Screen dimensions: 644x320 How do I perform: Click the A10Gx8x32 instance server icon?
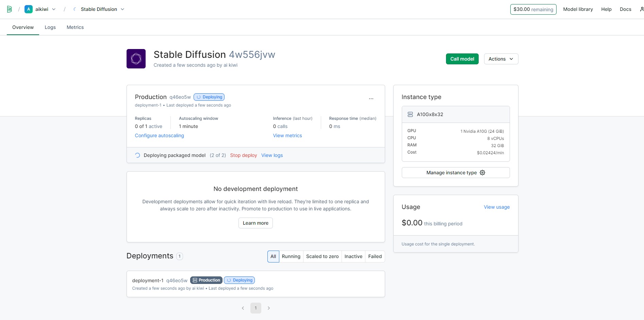pyautogui.click(x=410, y=114)
